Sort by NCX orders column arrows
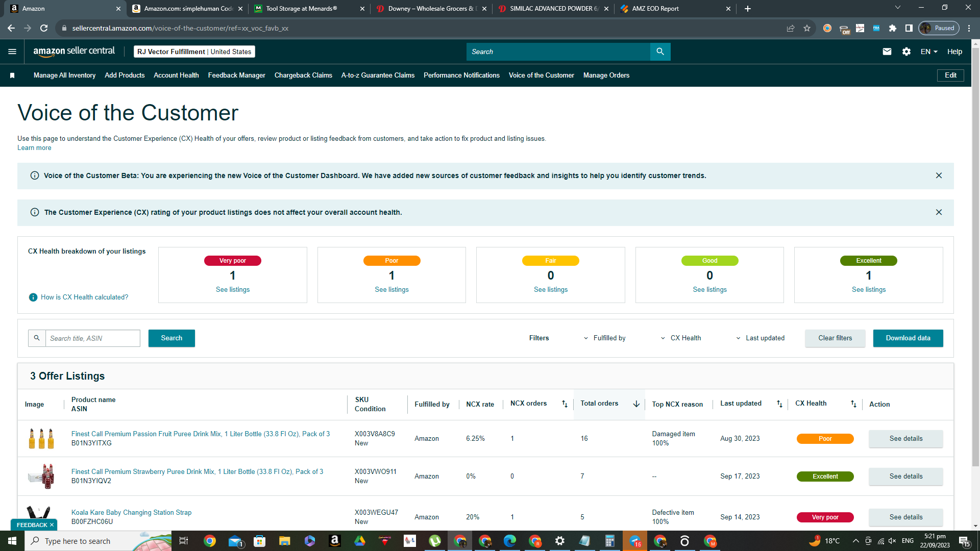The width and height of the screenshot is (980, 551). [565, 404]
